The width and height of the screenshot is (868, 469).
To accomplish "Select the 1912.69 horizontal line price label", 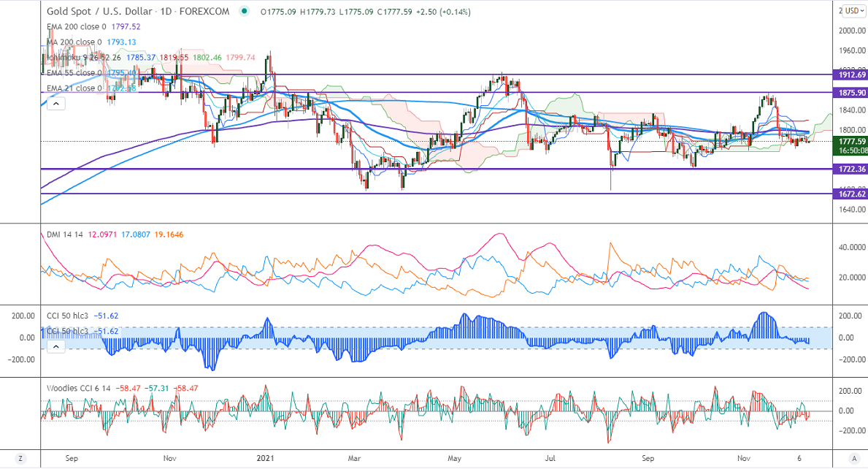I will (x=850, y=75).
